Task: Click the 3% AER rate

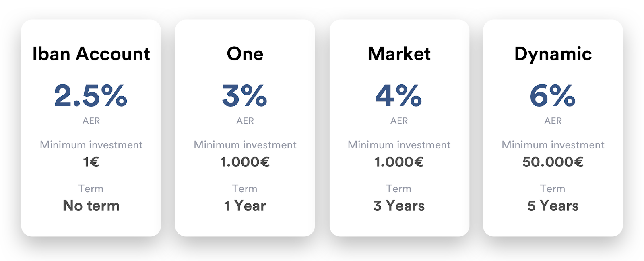Action: (x=245, y=96)
